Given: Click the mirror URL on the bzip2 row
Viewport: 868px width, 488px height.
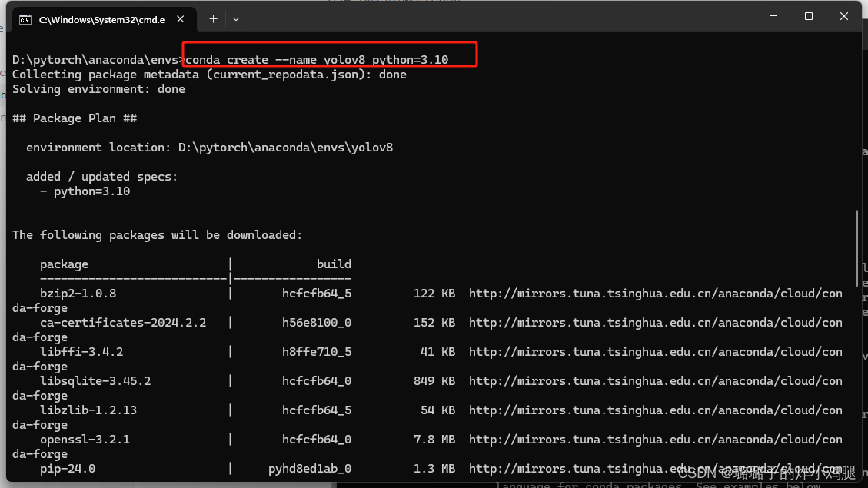Looking at the screenshot, I should [x=656, y=294].
